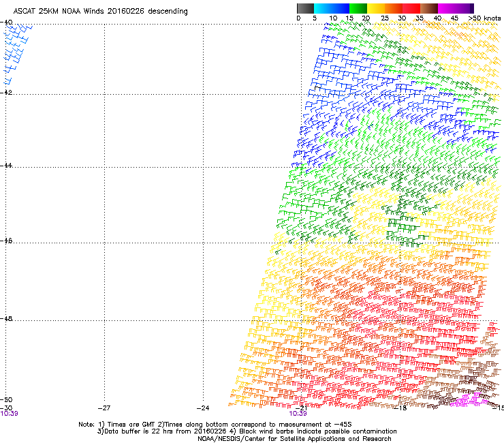Click the latitude label '-40'
This screenshot has height=443, width=504.
coord(6,22)
